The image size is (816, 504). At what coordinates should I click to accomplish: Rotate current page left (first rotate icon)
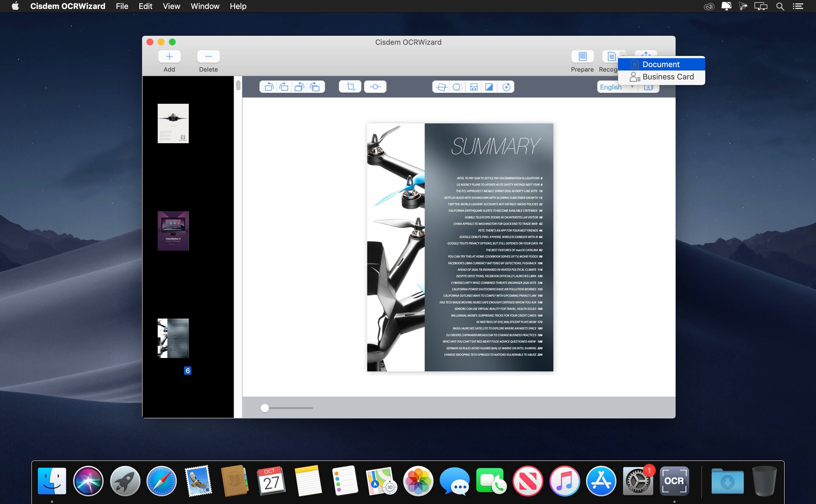(x=268, y=87)
